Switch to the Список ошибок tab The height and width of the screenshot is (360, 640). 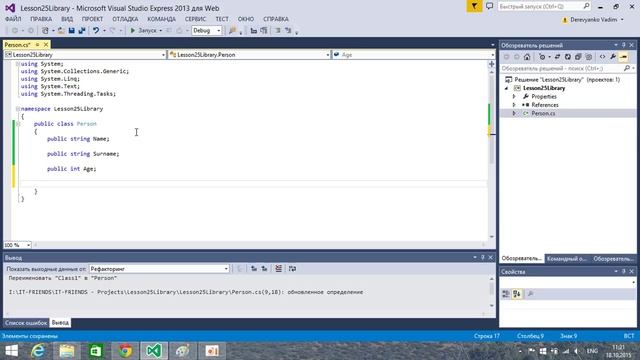coord(26,323)
